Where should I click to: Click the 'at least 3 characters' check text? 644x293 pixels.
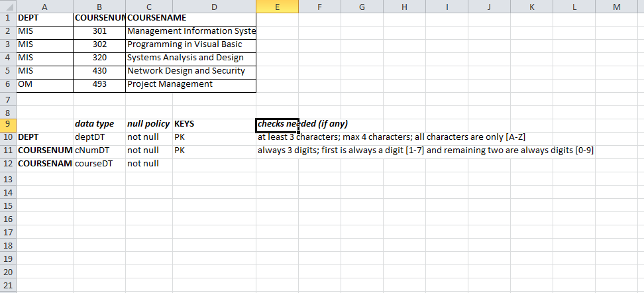(392, 137)
